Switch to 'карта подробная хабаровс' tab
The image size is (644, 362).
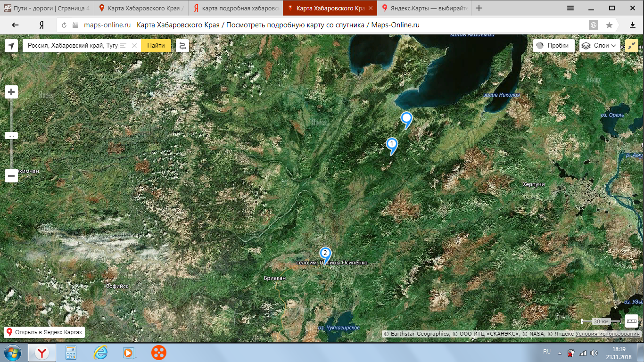pos(235,8)
